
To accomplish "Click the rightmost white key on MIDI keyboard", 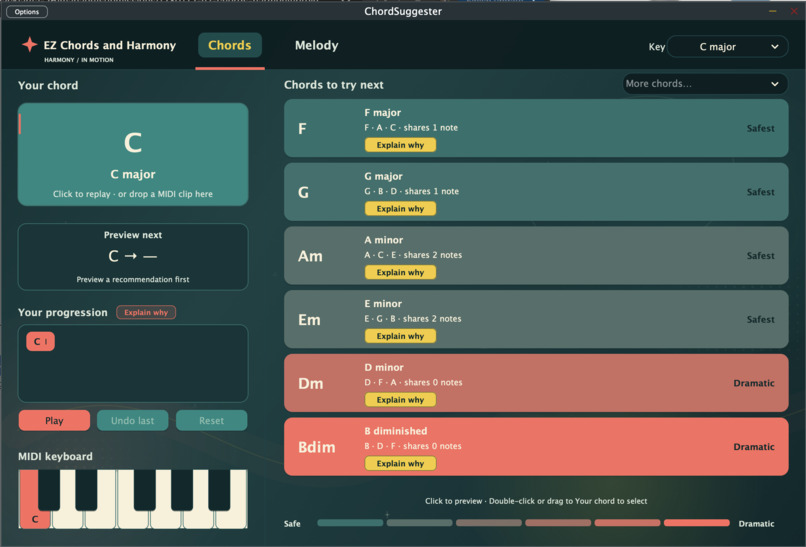I will (x=232, y=518).
